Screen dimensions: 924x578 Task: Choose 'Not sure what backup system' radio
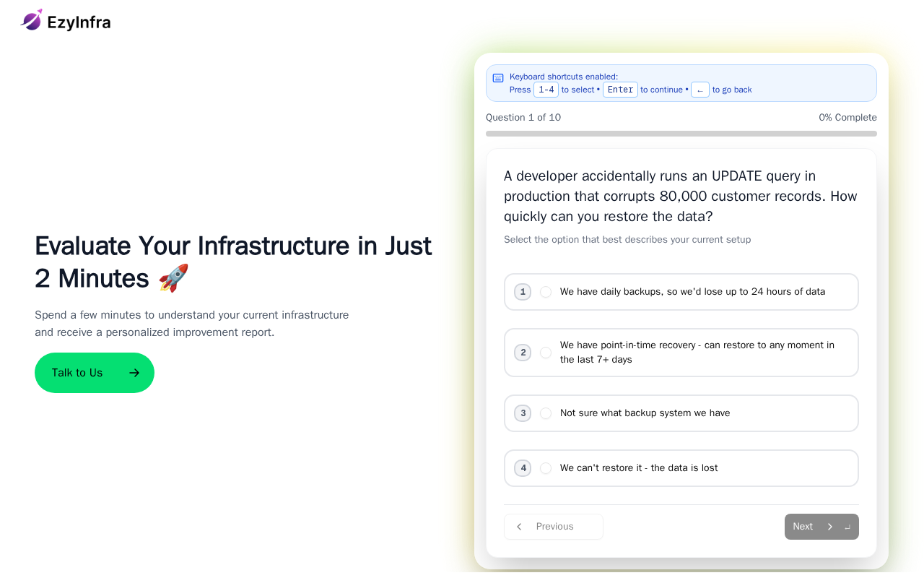546,413
